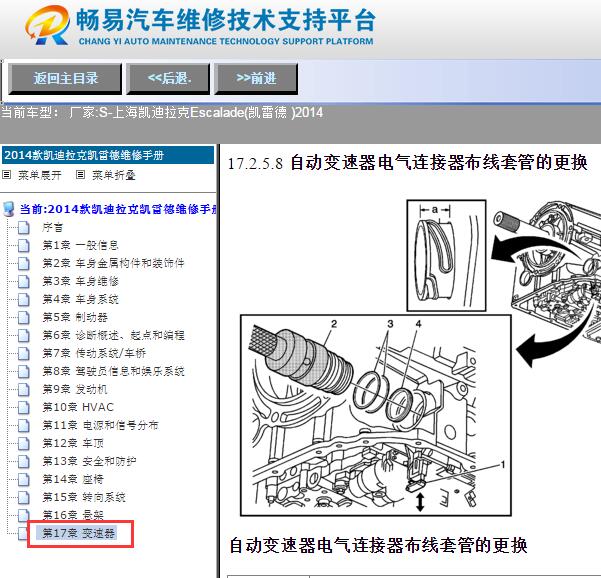
Task: Open 第14章 座椅
Action: click(73, 479)
